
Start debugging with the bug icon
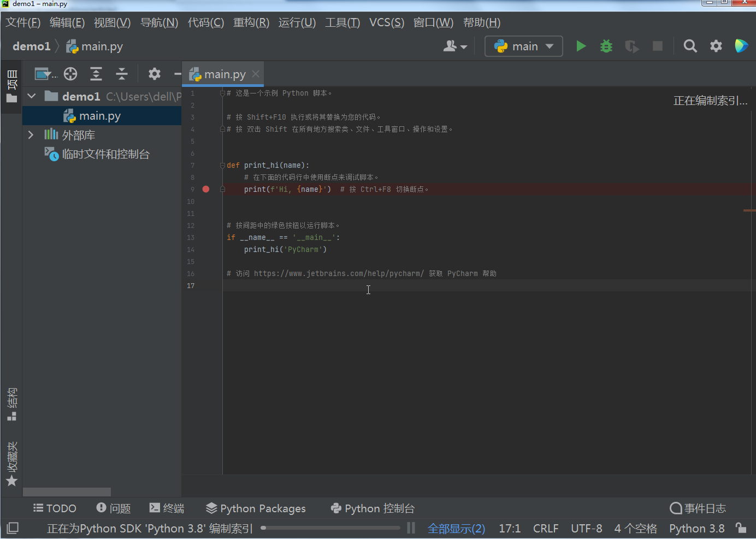[606, 46]
